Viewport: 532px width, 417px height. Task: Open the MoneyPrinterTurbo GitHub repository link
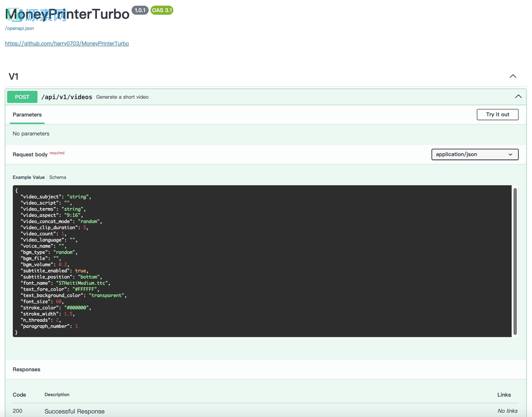(67, 43)
